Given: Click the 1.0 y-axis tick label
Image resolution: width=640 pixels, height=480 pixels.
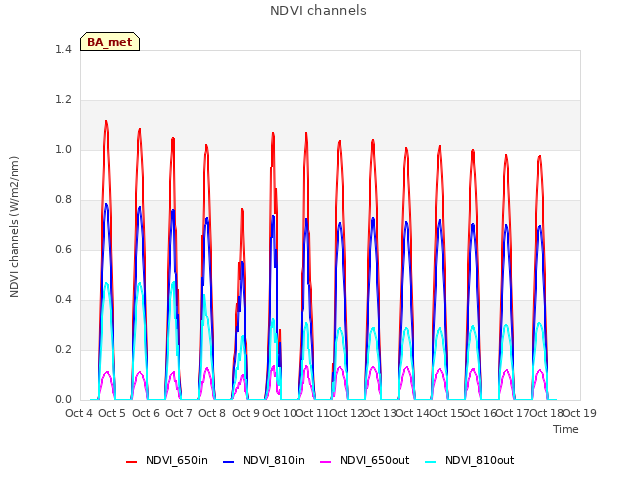Looking at the screenshot, I should (x=63, y=149).
